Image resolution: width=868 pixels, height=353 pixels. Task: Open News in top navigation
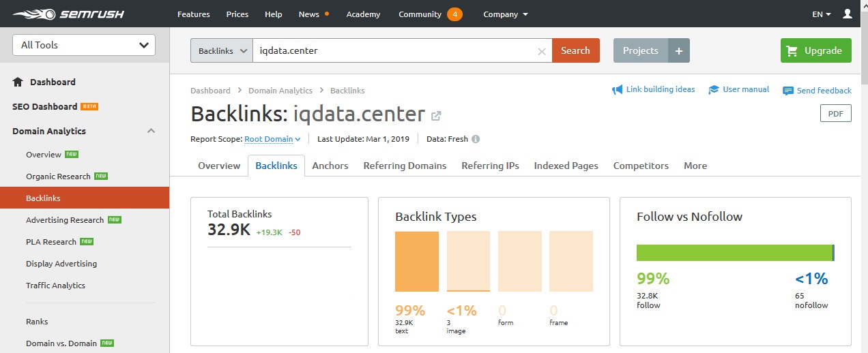(x=308, y=14)
